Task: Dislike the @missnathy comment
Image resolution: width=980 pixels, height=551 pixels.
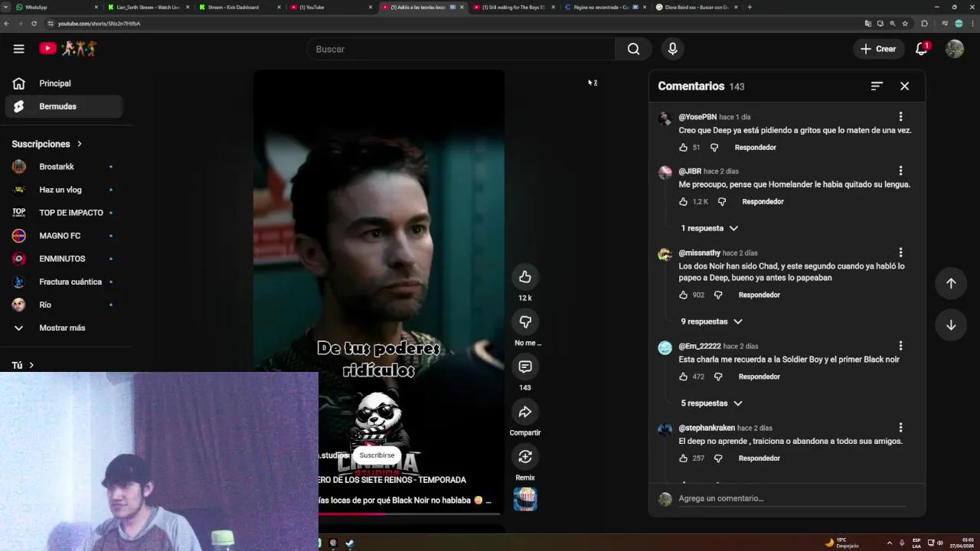Action: [x=718, y=295]
